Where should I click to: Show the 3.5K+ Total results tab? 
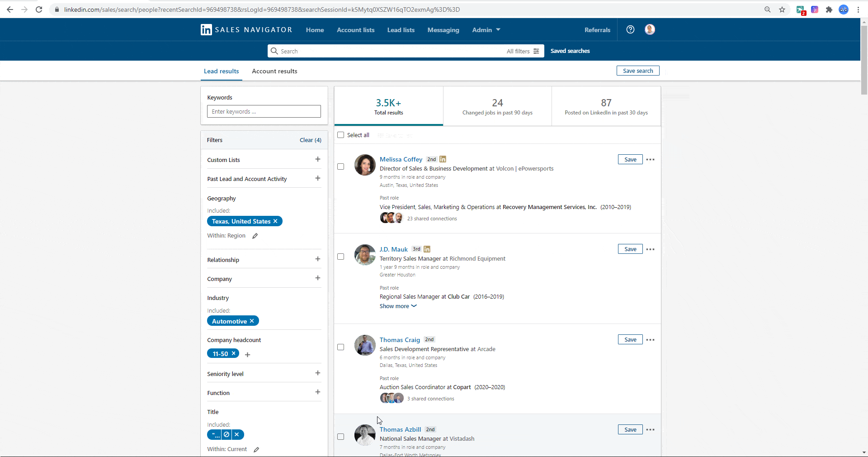coord(389,106)
